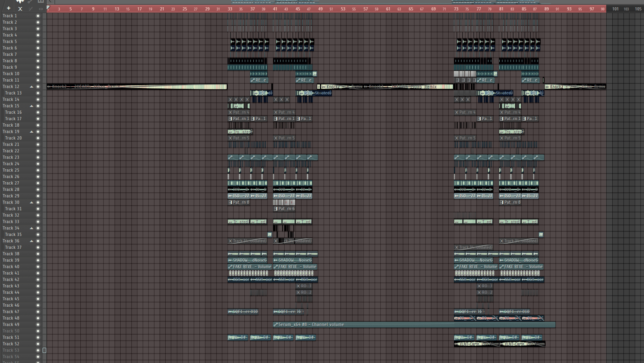Toggle the mute switch for Track 5
The height and width of the screenshot is (363, 644).
[38, 42]
